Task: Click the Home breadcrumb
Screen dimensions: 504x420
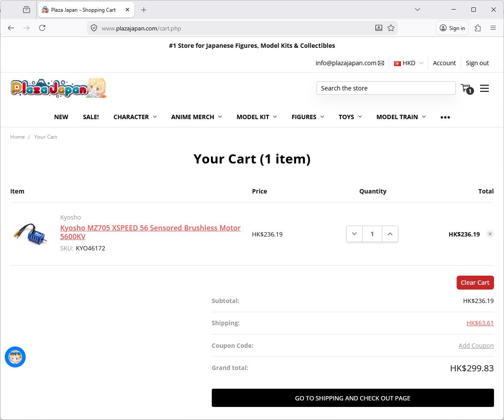Action: (x=17, y=137)
